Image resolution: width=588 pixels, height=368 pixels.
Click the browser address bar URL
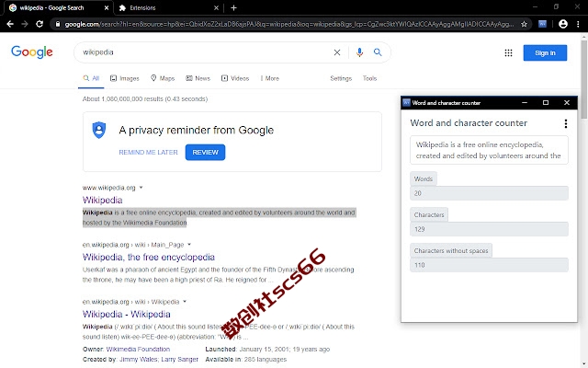pyautogui.click(x=288, y=24)
